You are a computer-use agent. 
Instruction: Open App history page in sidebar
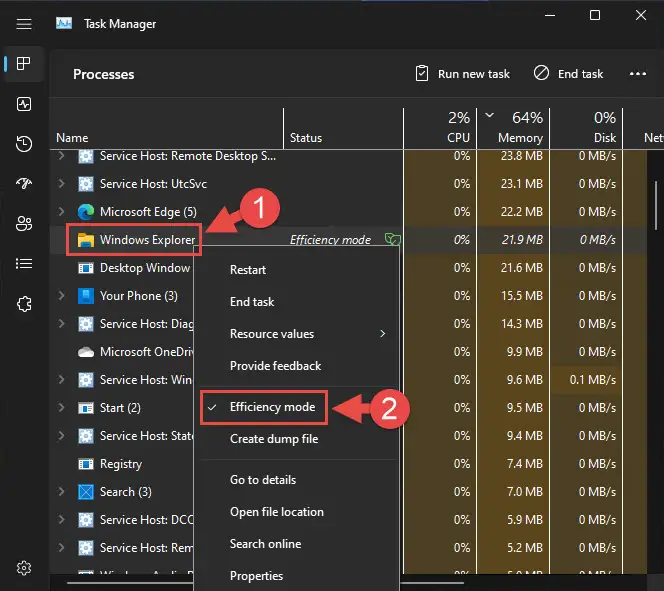[x=24, y=144]
